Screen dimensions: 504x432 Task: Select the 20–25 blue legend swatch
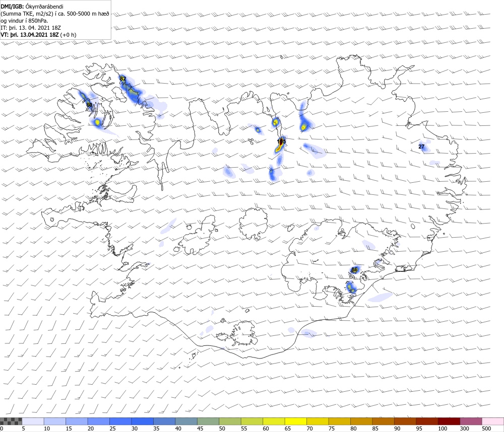click(x=99, y=421)
